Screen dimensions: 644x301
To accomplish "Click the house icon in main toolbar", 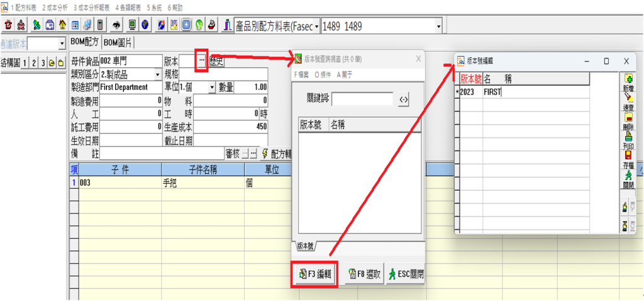I will (62, 26).
